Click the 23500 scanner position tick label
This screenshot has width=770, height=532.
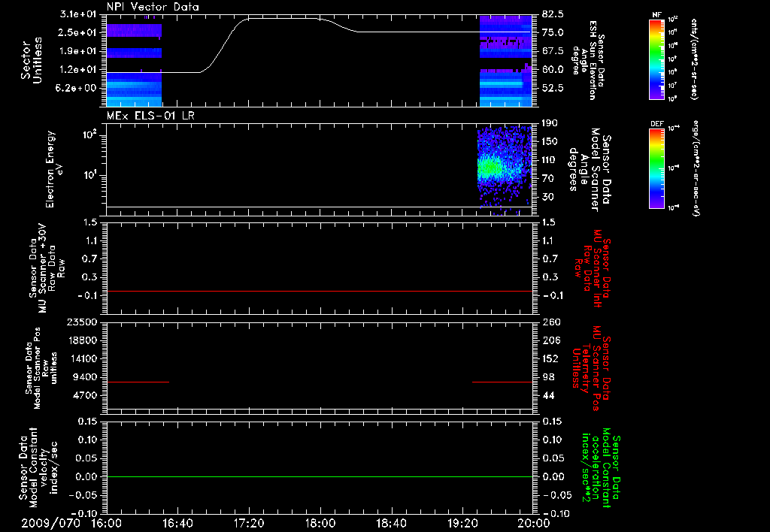coord(82,322)
